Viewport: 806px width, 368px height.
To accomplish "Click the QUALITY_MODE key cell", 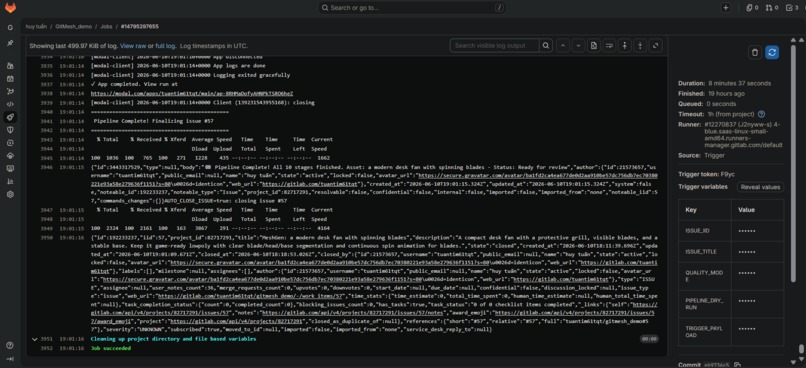I will pyautogui.click(x=704, y=276).
